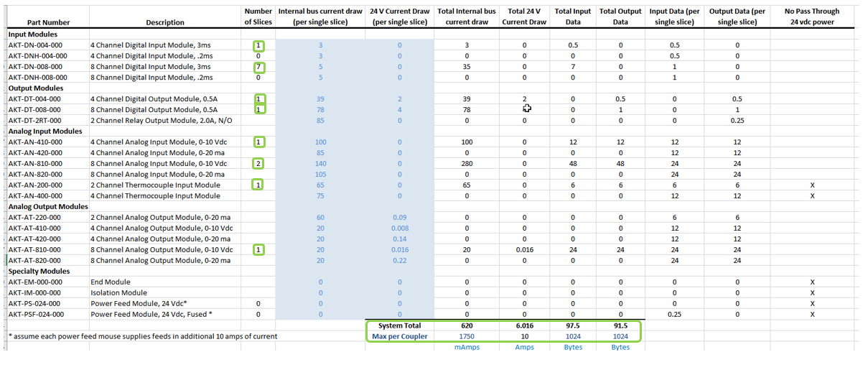Screen dimensions: 868x365
Task: Select AKT-EM-000-000 part number cell
Action: coord(35,282)
